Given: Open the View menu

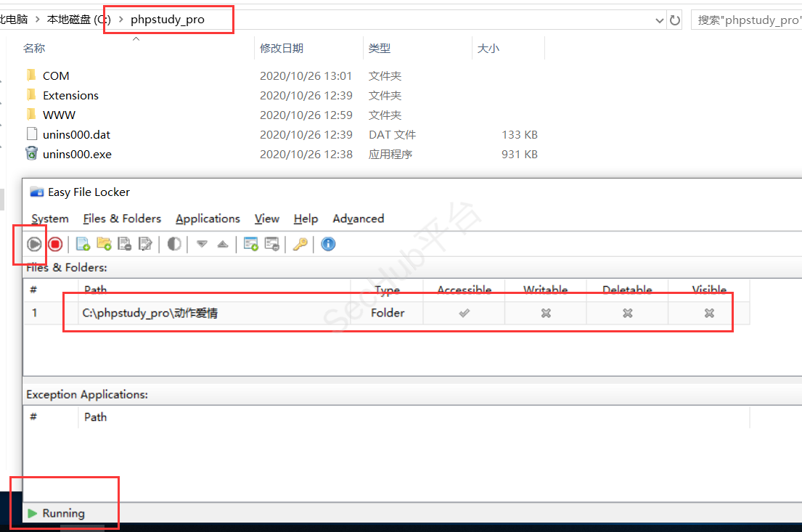Looking at the screenshot, I should pos(267,218).
